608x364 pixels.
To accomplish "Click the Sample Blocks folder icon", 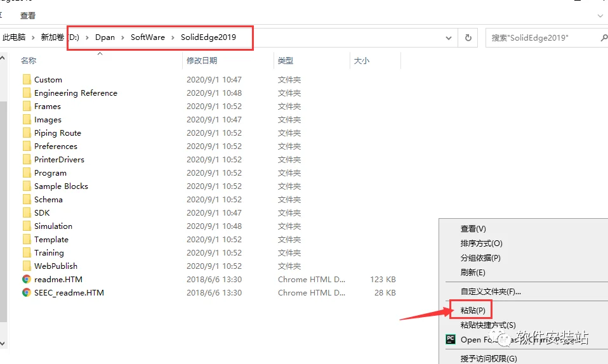I will point(27,186).
